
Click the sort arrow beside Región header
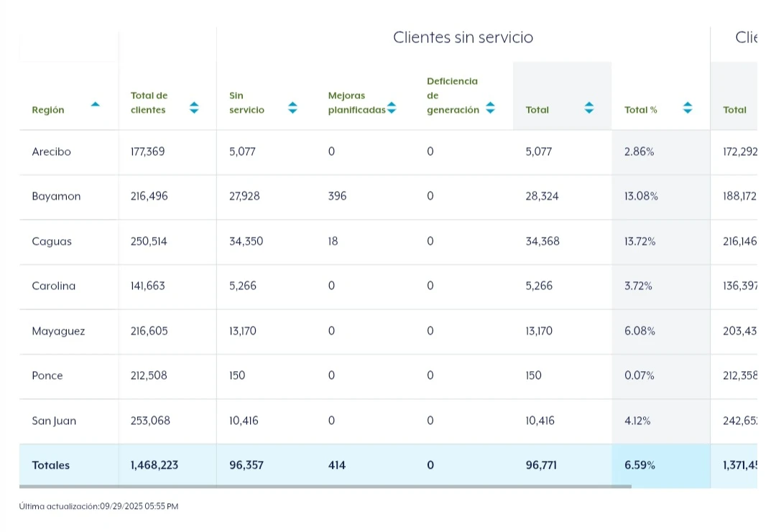pos(95,105)
